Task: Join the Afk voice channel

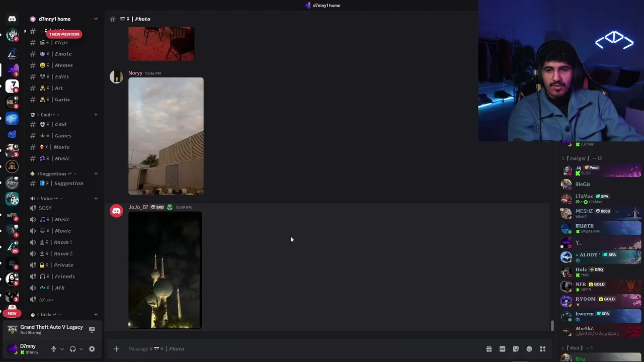Action: 64,288
